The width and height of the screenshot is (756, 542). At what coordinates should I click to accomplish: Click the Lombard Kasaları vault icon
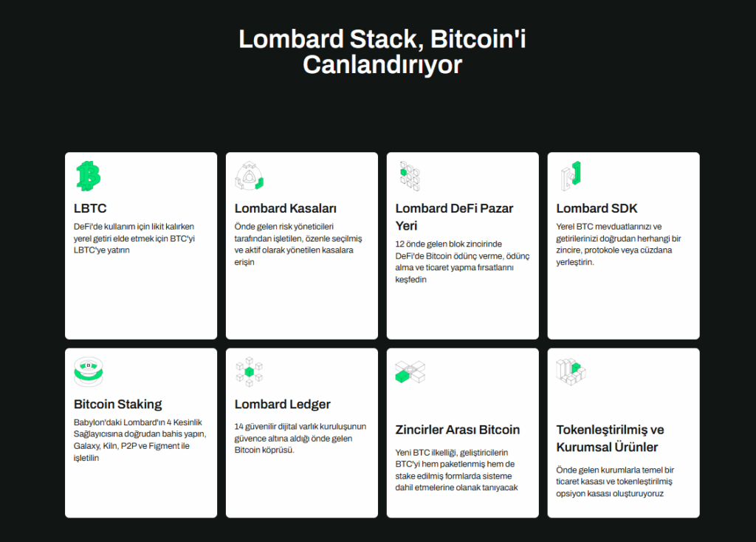[x=250, y=176]
